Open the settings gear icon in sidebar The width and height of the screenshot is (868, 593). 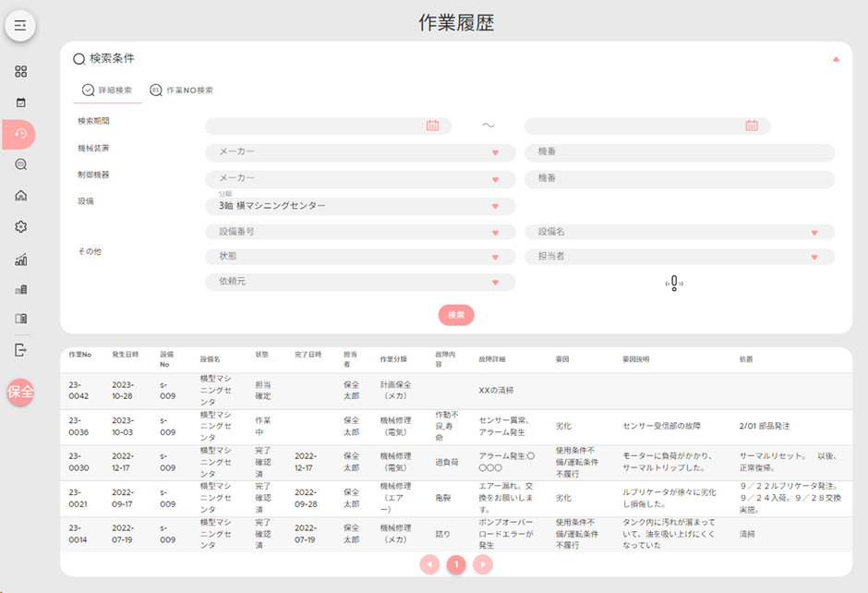tap(20, 226)
